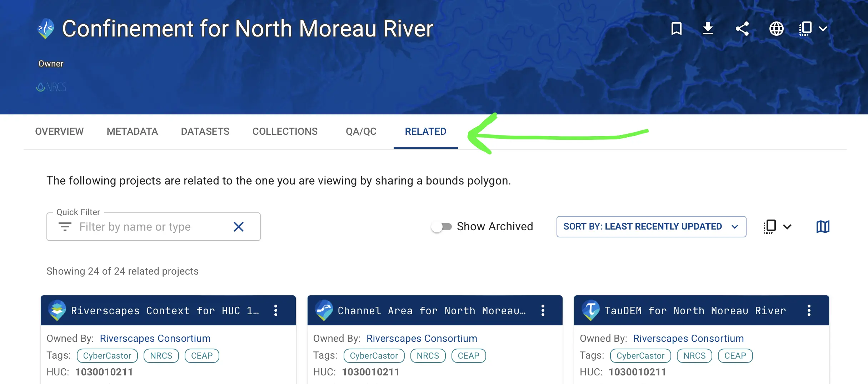Go to the QA/QC tab
The width and height of the screenshot is (868, 384).
361,132
